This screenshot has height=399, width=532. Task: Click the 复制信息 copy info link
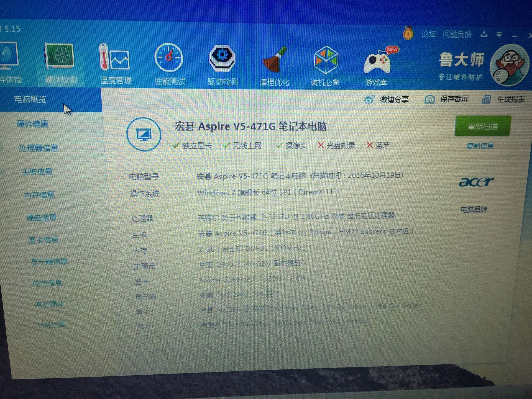(480, 146)
